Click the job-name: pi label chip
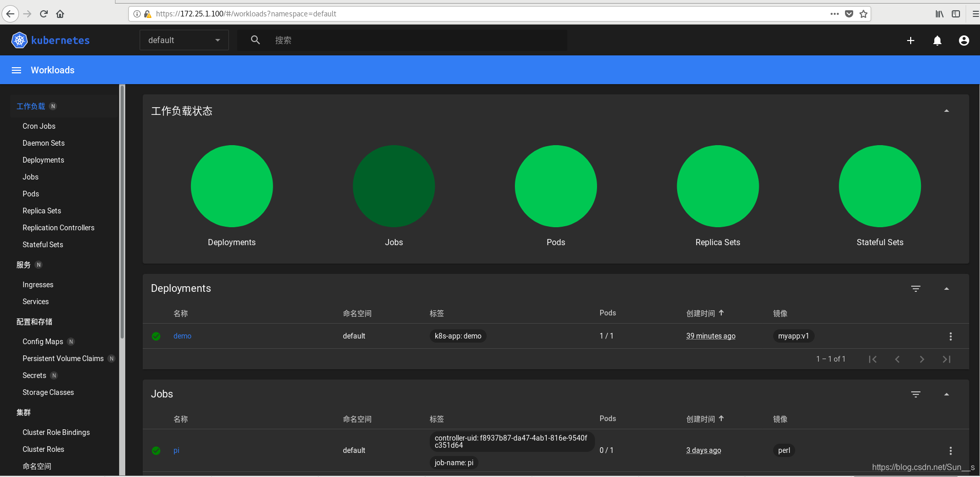 (x=454, y=463)
